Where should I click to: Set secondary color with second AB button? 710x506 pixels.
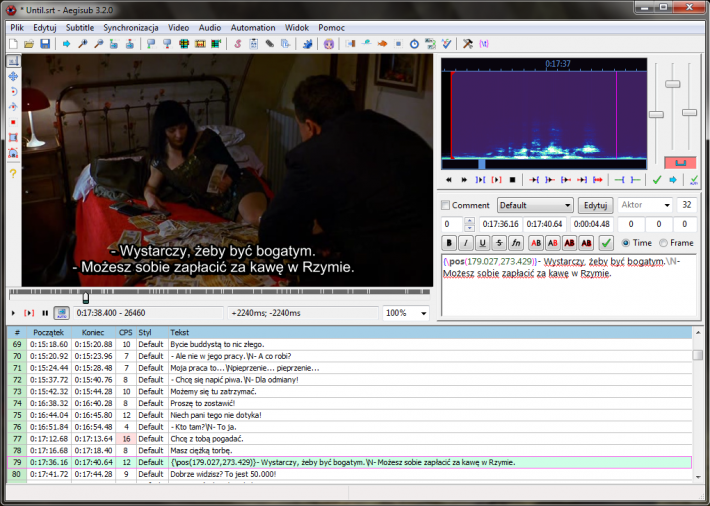(x=552, y=243)
